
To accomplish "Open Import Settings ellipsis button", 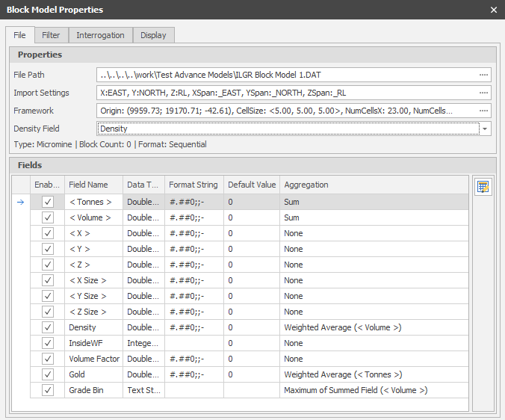I will [484, 93].
